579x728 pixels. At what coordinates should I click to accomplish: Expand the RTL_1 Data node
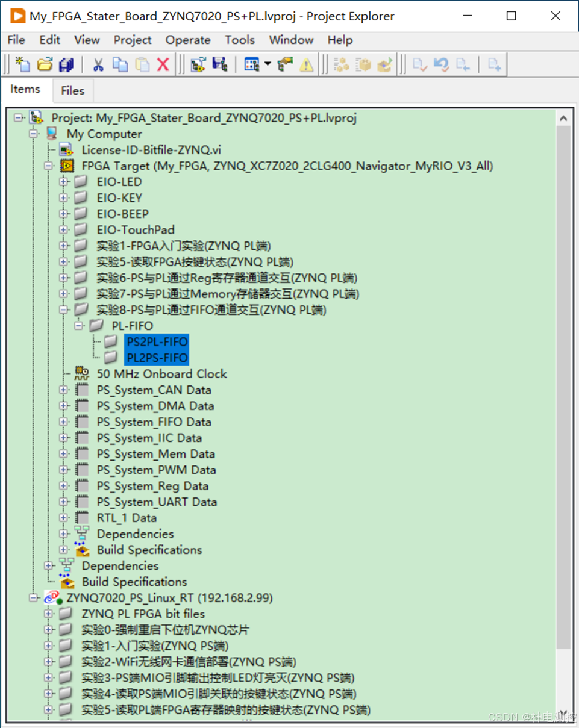coord(64,518)
